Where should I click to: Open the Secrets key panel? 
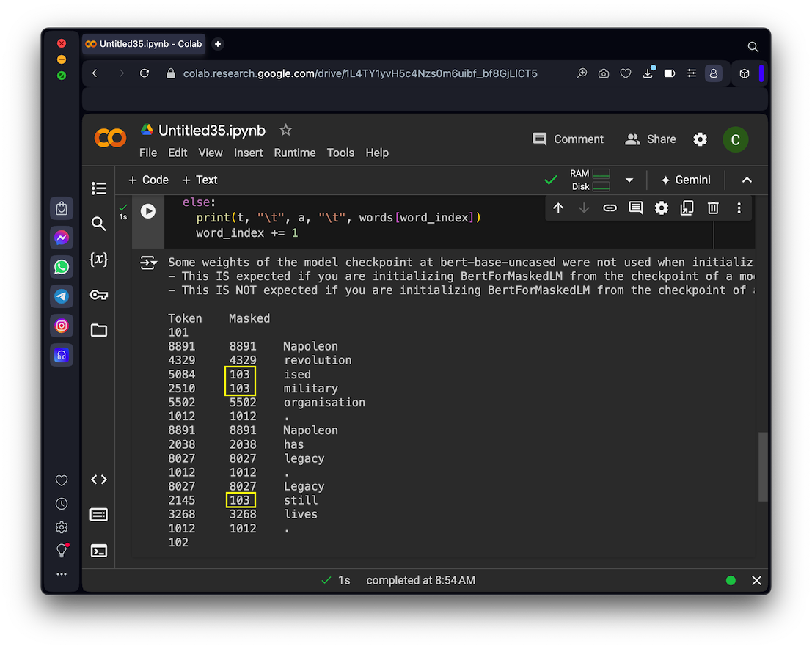pos(99,295)
